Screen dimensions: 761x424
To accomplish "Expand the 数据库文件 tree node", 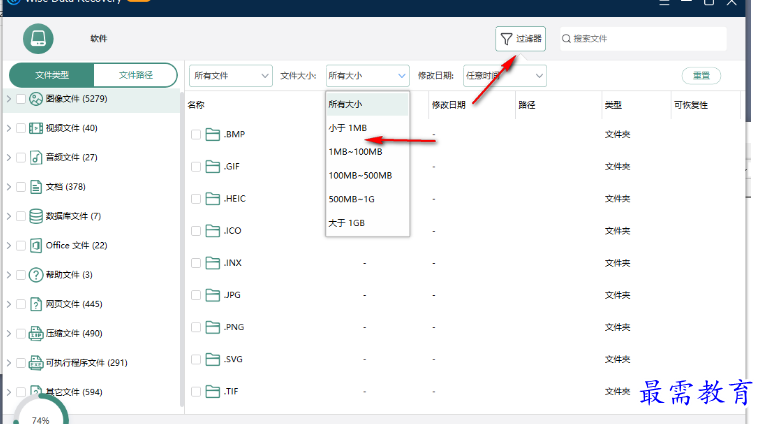I will tap(9, 216).
